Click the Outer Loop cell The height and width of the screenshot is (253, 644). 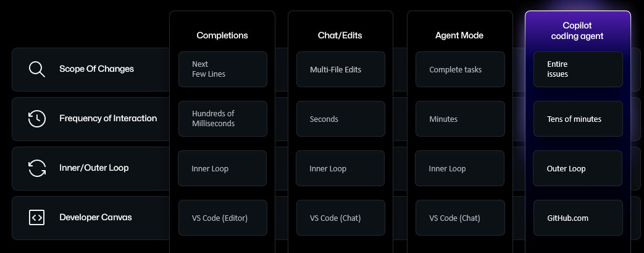pos(578,168)
